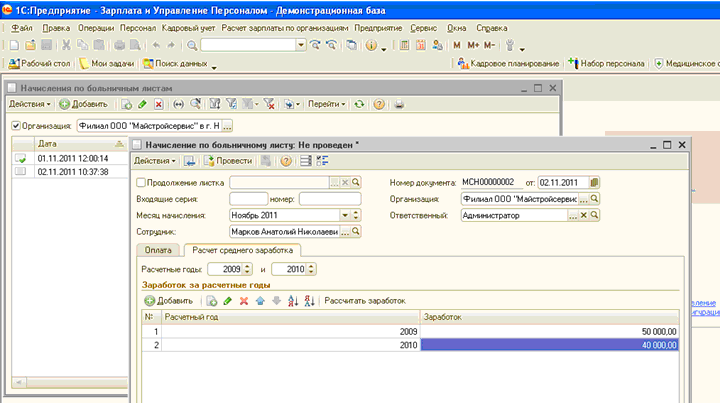The width and height of the screenshot is (720, 403).
Task: Click the blue move up arrow icon
Action: point(259,300)
